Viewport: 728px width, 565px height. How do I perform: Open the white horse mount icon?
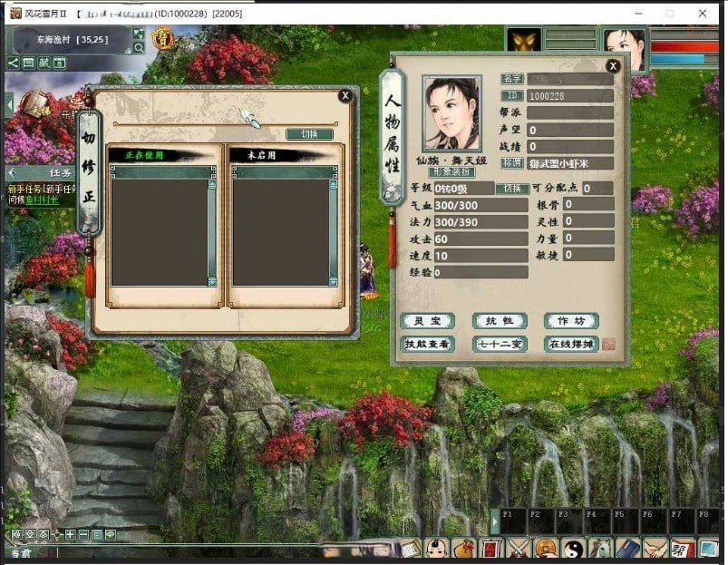[x=600, y=550]
